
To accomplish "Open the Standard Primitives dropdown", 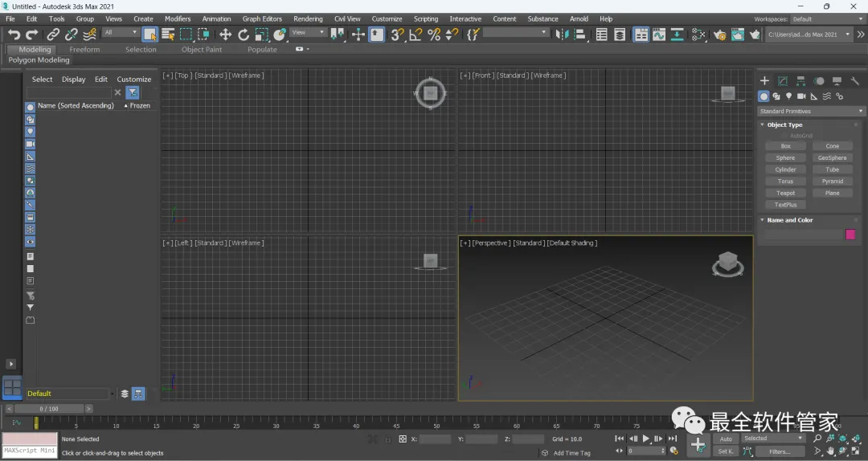I will [811, 112].
